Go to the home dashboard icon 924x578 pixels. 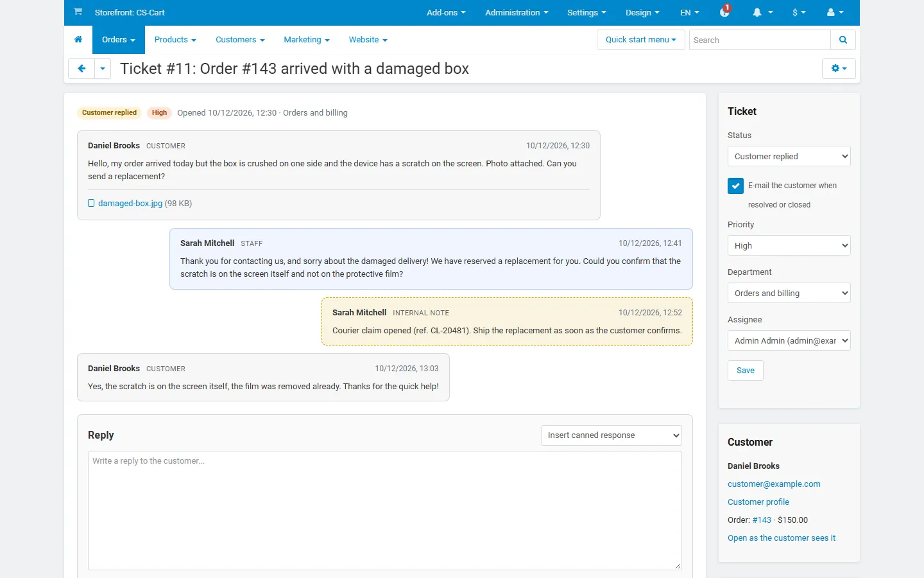pyautogui.click(x=78, y=40)
